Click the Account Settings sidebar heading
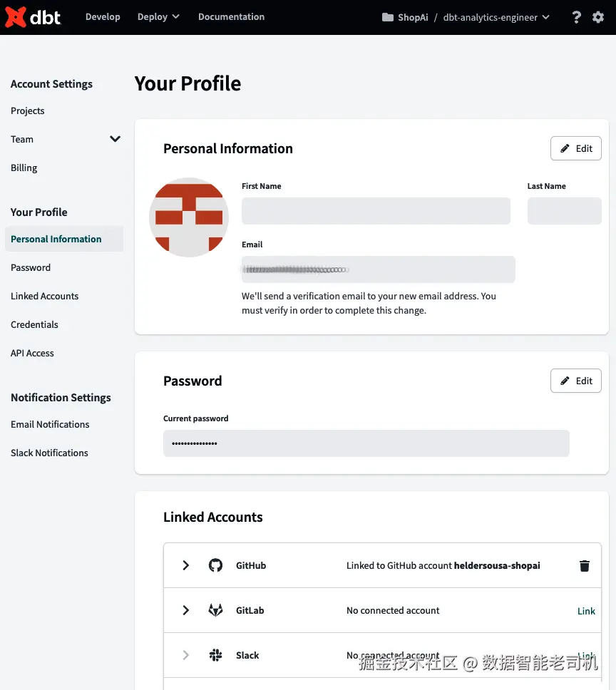Viewport: 616px width, 690px height. (x=51, y=83)
